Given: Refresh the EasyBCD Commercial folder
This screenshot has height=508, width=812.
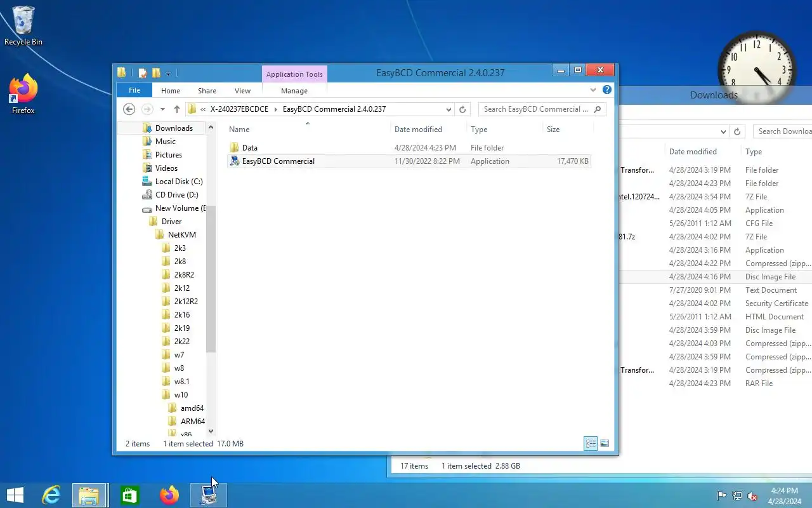Looking at the screenshot, I should (x=462, y=109).
